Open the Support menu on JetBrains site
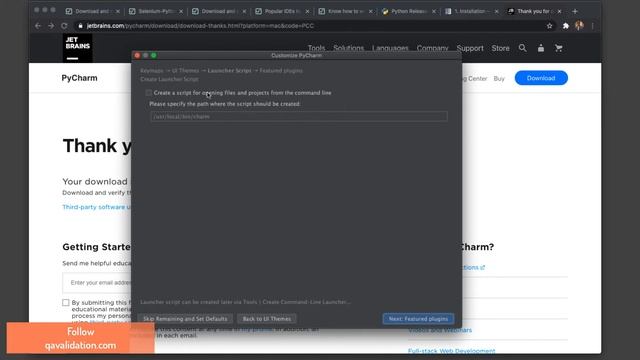 click(470, 48)
